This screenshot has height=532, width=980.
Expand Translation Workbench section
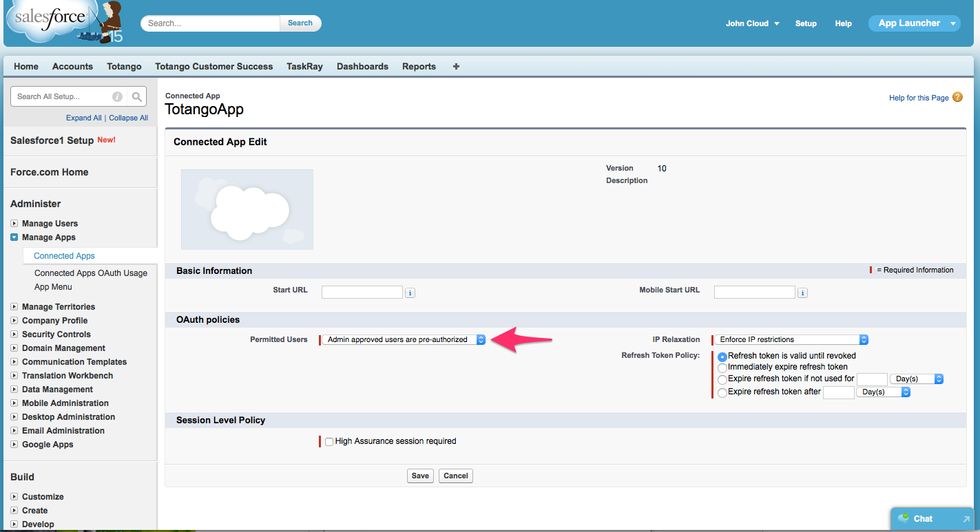pyautogui.click(x=14, y=376)
